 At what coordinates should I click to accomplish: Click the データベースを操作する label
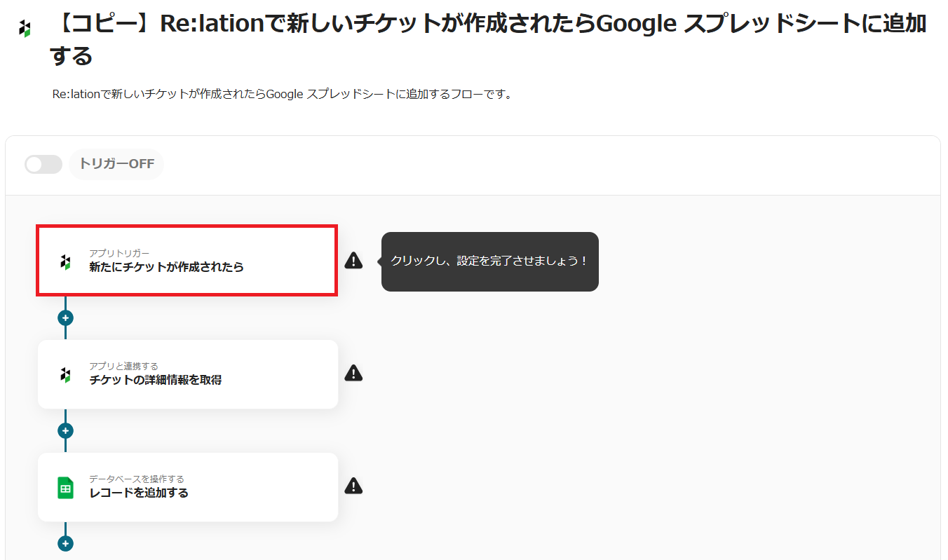[x=136, y=479]
